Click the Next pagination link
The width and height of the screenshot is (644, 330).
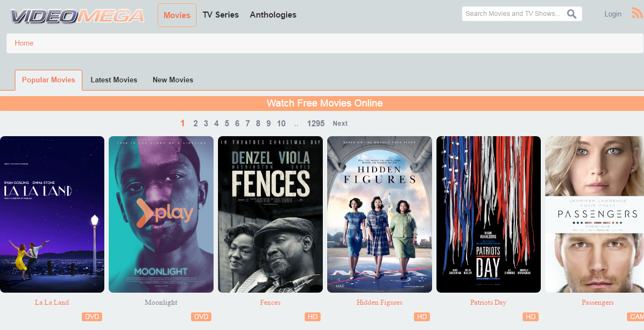click(x=340, y=124)
